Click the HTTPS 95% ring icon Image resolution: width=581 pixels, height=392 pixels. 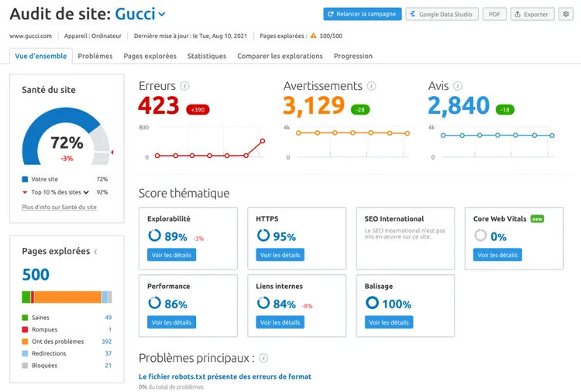pos(263,236)
